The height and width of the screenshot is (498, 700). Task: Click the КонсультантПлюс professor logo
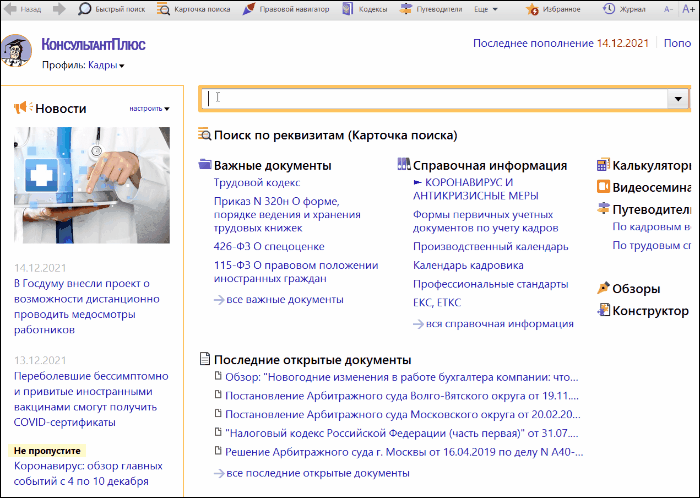[17, 50]
